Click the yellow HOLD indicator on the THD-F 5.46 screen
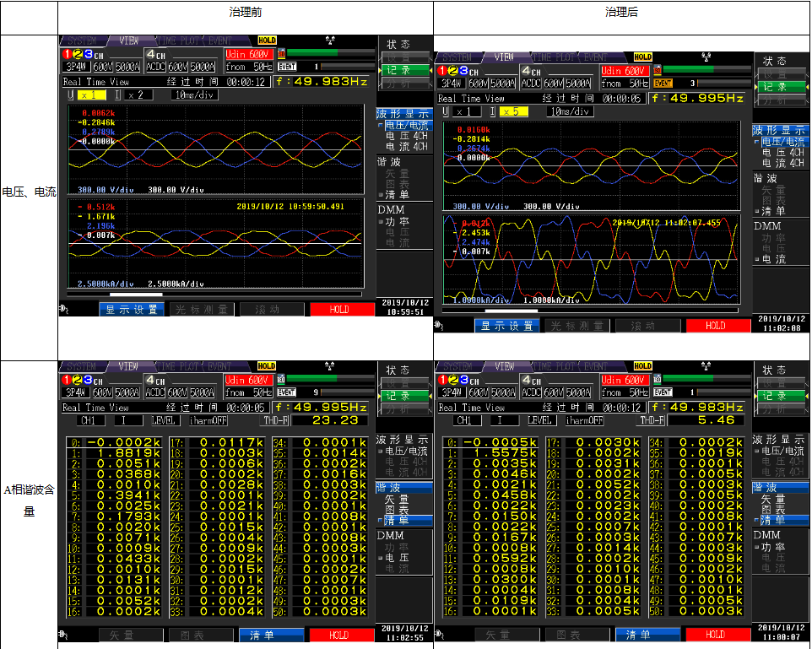Viewport: 812px width, 649px height. click(x=642, y=366)
